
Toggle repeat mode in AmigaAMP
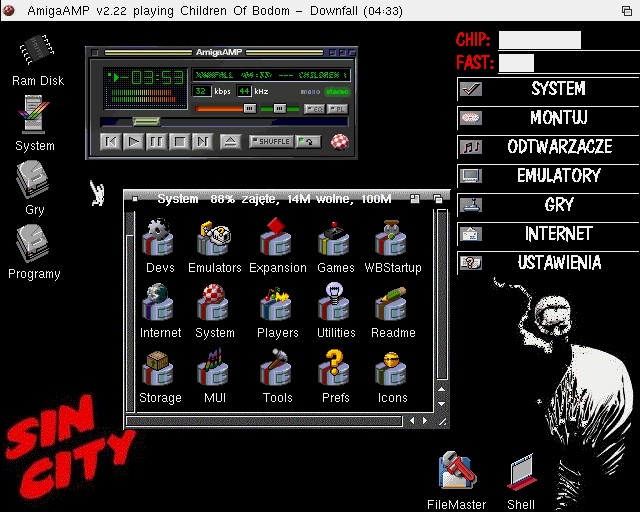[x=308, y=142]
